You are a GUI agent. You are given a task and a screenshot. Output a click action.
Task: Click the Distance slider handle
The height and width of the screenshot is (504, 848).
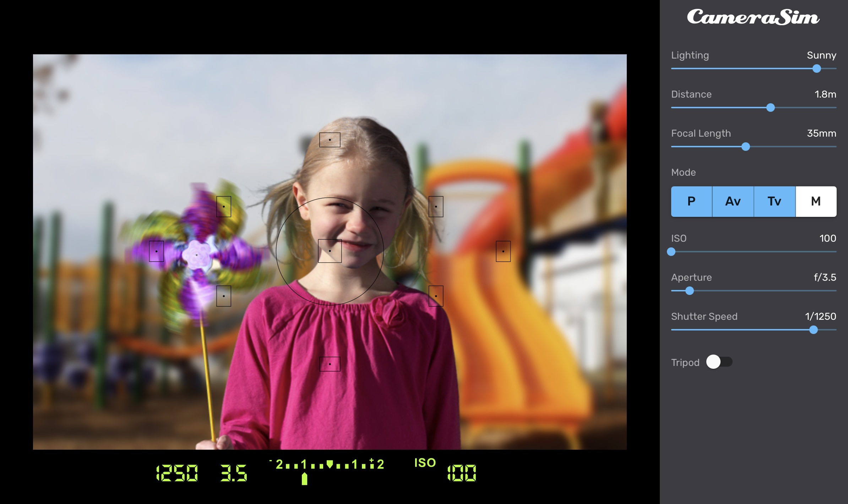(770, 108)
